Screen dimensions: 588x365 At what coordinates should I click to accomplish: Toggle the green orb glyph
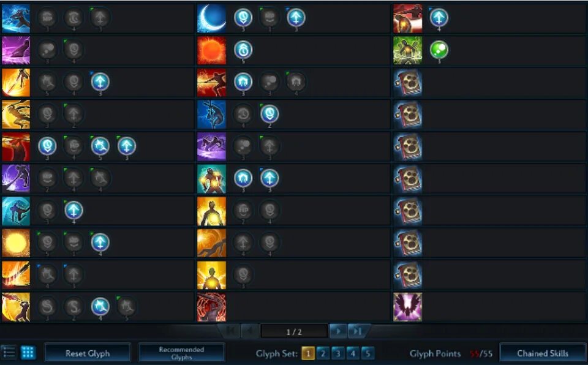pyautogui.click(x=439, y=50)
